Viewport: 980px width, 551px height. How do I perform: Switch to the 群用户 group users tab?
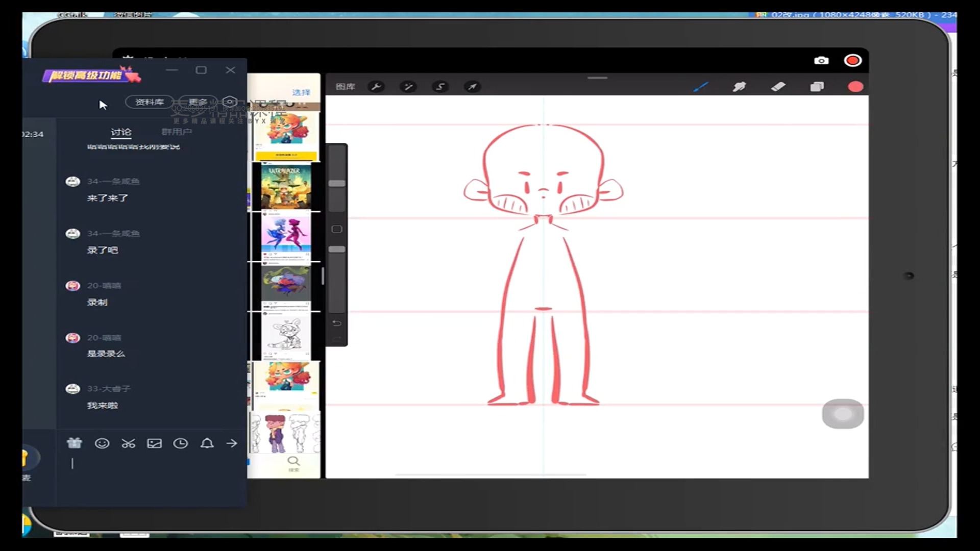tap(177, 132)
